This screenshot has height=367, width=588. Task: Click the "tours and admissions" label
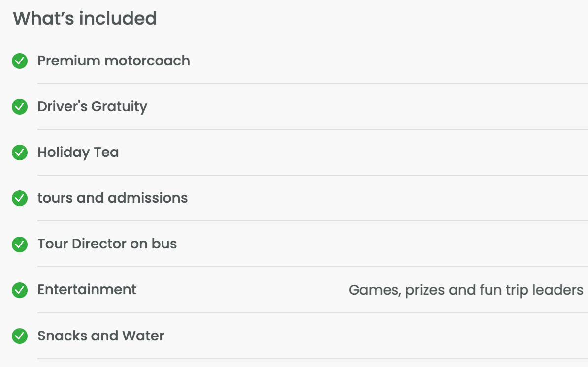pyautogui.click(x=113, y=198)
